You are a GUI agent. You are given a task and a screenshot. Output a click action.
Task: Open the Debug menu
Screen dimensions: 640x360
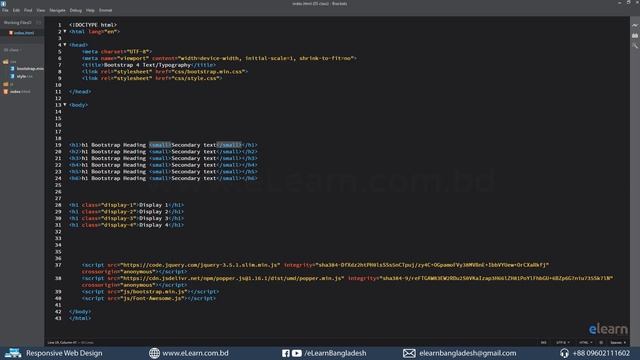(x=76, y=10)
